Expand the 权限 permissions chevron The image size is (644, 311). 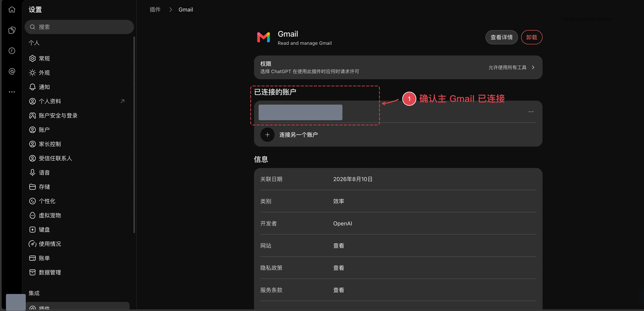(533, 68)
